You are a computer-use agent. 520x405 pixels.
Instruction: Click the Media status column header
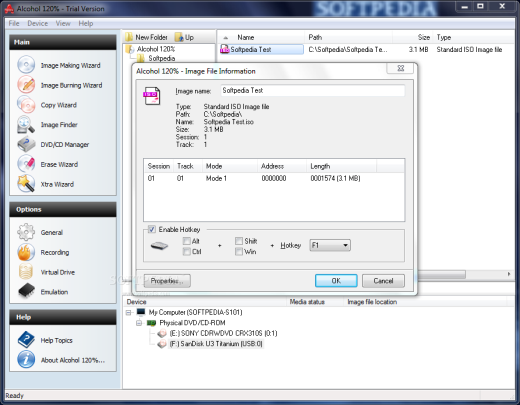(315, 302)
